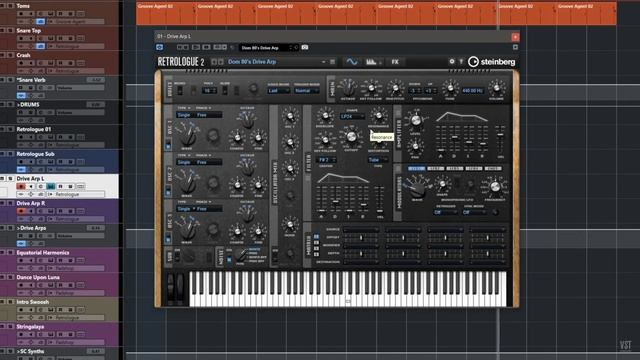Select the first matrix page button
This screenshot has height=360, width=640.
tap(316, 236)
